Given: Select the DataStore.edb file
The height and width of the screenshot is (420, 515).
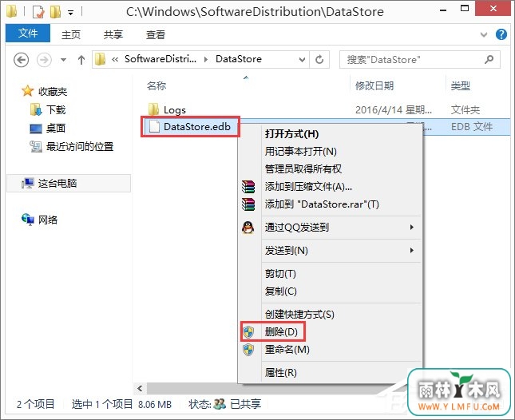Looking at the screenshot, I should tap(197, 127).
